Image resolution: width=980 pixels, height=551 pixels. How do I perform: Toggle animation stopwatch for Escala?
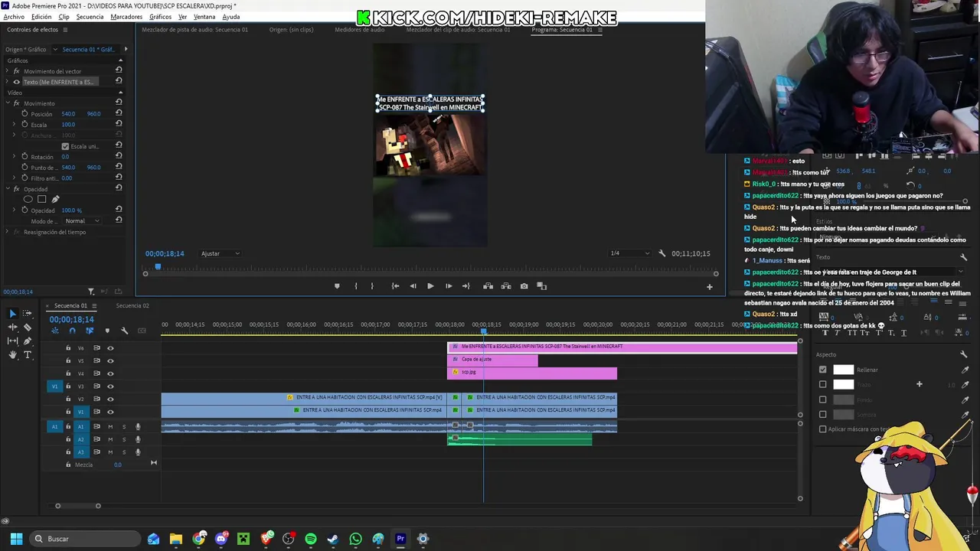click(24, 125)
